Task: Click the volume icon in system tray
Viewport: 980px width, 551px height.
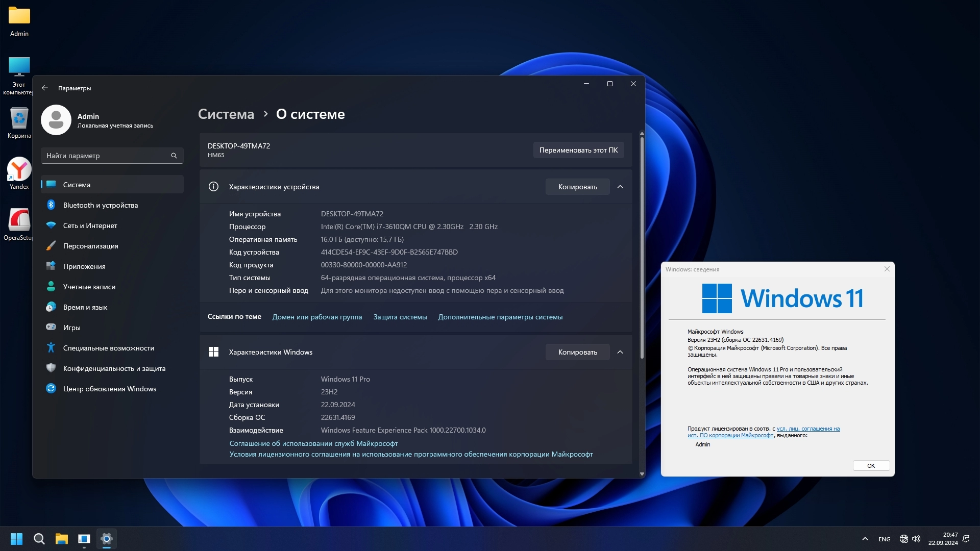Action: 916,539
